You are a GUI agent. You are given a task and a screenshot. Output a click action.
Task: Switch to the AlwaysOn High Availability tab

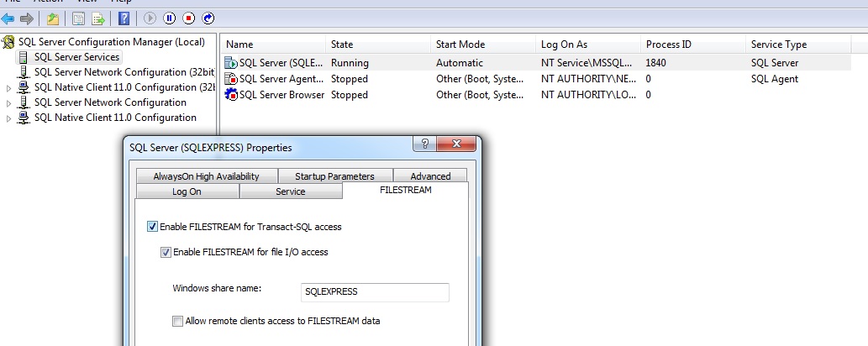pyautogui.click(x=207, y=176)
